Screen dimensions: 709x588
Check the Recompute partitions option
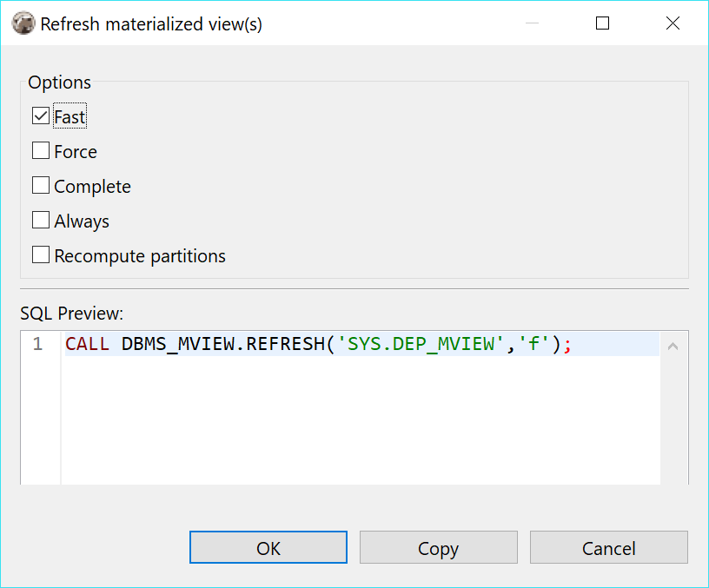(40, 254)
